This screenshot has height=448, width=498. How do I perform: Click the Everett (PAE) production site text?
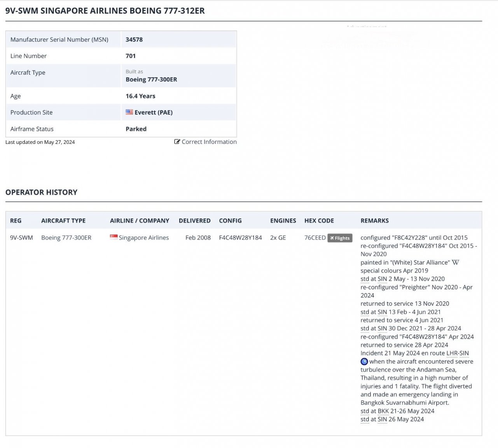(154, 112)
